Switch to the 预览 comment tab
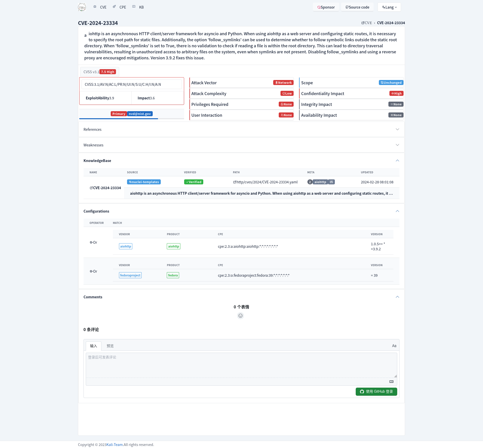483x448 pixels. 110,346
